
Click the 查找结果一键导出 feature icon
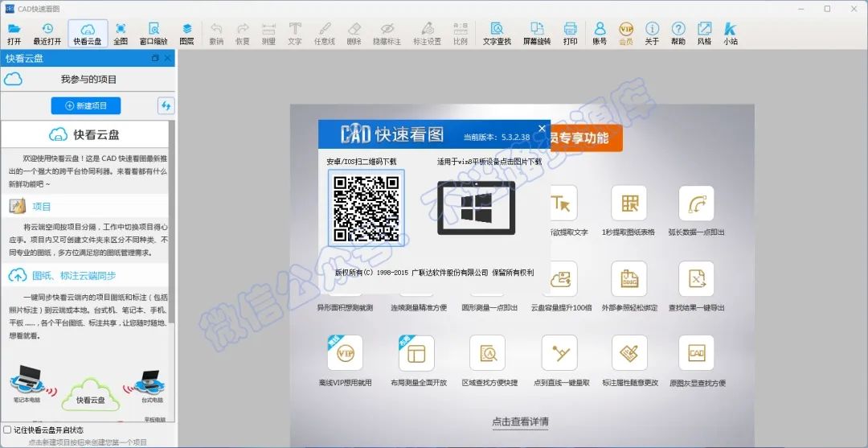pyautogui.click(x=696, y=278)
